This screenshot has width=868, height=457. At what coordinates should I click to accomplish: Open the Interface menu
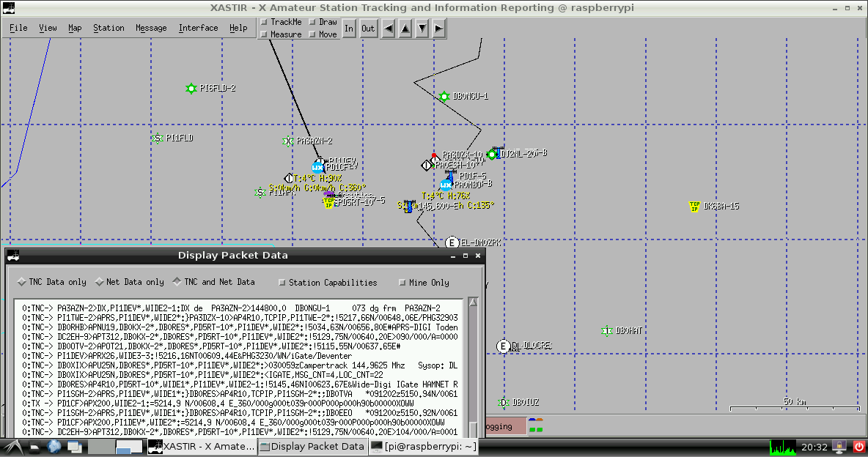[198, 28]
